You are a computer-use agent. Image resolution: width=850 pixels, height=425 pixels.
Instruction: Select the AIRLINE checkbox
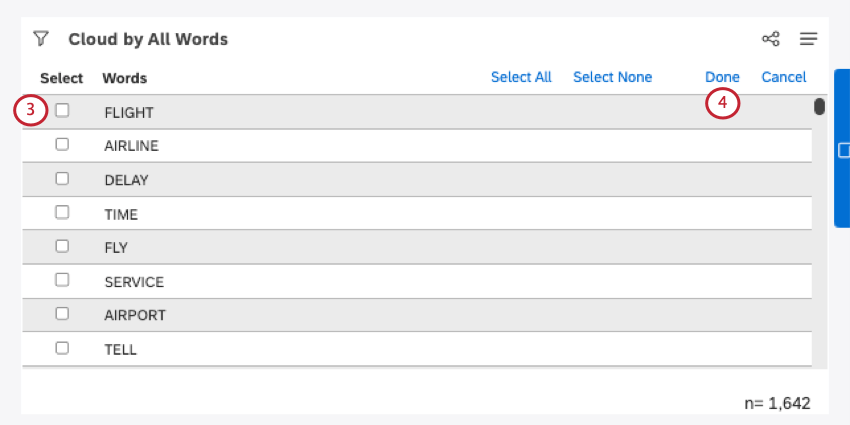(62, 145)
